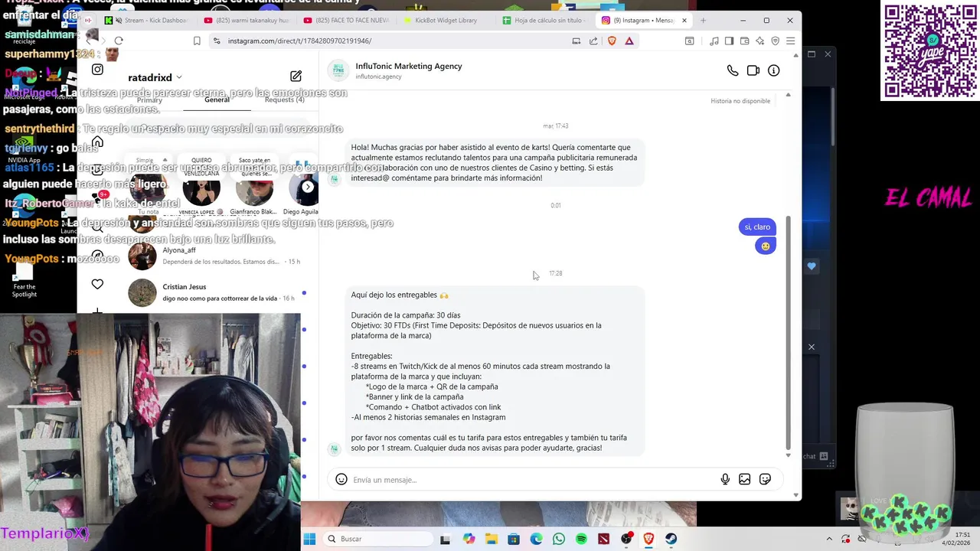980x551 pixels.
Task: Open WhatsApp from the taskbar
Action: coord(559,539)
